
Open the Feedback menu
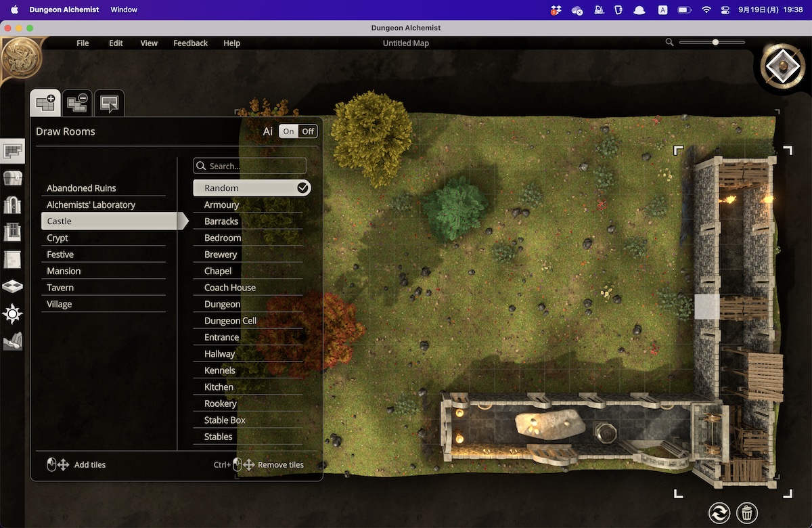click(190, 43)
